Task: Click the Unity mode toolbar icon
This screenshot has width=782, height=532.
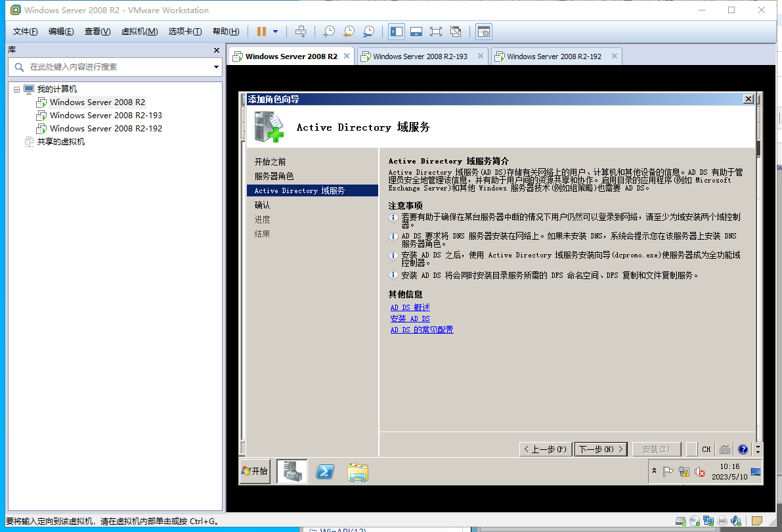Action: pos(456,32)
